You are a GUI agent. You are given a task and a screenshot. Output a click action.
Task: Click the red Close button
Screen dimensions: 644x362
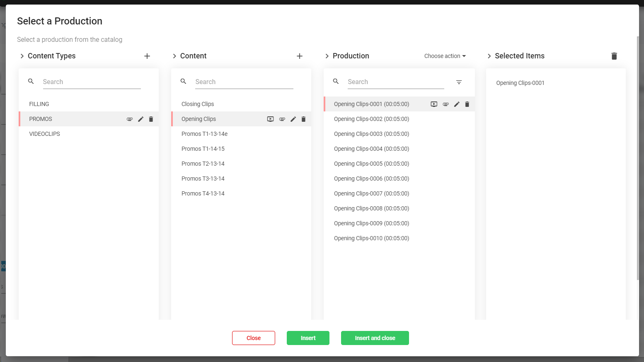[253, 338]
